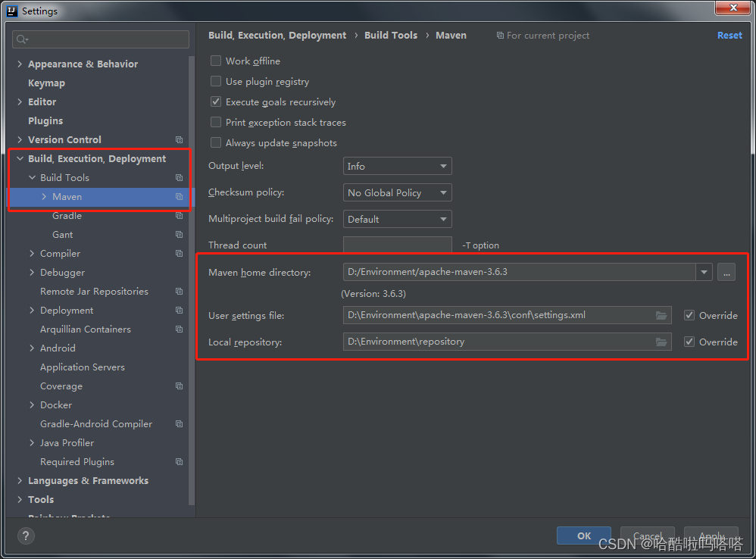The width and height of the screenshot is (756, 559).
Task: Browse folder icon for User settings file
Action: (x=661, y=315)
